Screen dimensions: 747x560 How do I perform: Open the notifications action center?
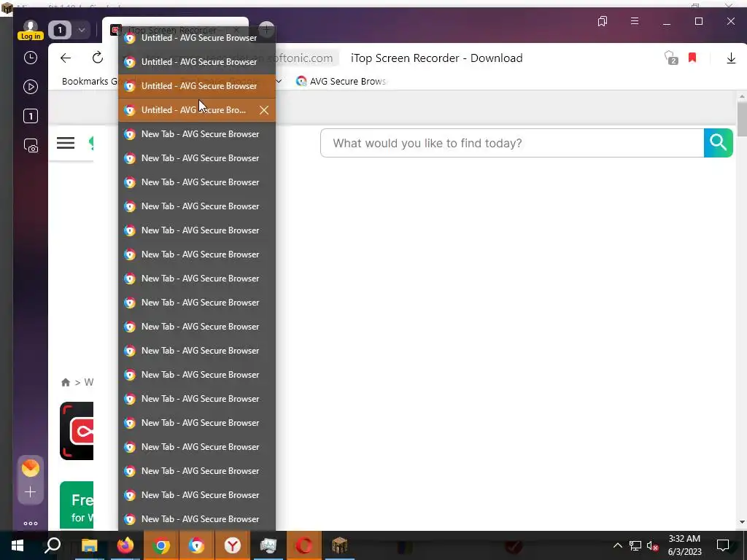point(723,545)
